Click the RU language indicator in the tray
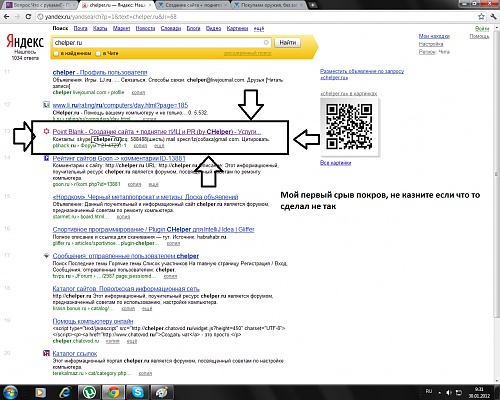Image resolution: width=500 pixels, height=400 pixels. 429,391
